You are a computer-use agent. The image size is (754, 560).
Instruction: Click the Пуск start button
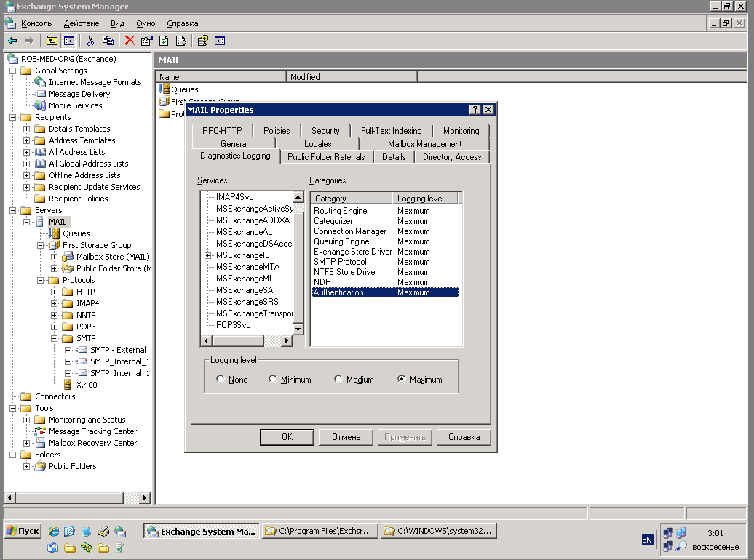(23, 531)
